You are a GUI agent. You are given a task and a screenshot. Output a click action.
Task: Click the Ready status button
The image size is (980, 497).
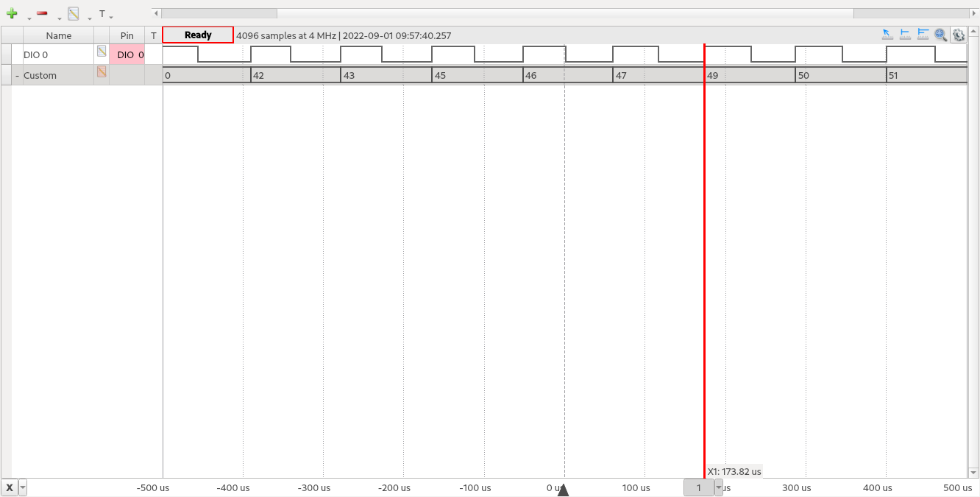pos(198,35)
